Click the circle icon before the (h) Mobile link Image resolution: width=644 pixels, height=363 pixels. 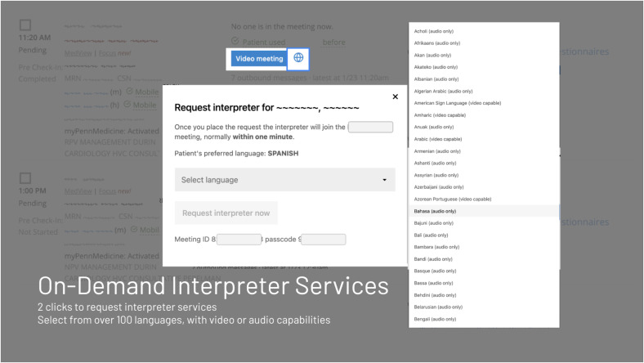(x=127, y=105)
